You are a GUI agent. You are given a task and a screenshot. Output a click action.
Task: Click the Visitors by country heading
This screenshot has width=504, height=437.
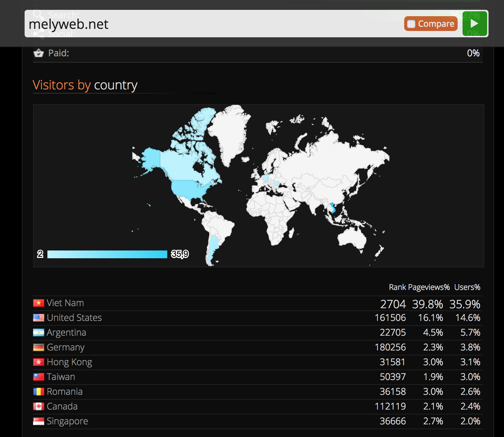point(85,85)
